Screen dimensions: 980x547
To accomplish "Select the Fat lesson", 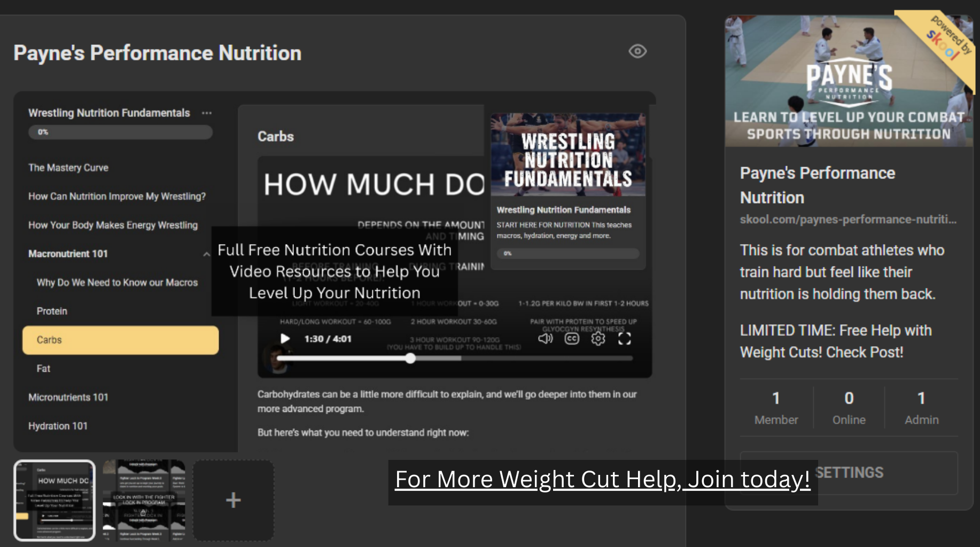I will [43, 369].
